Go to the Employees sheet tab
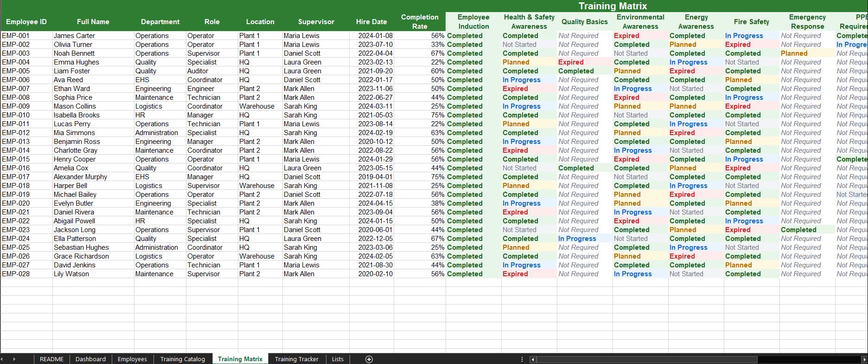Viewport: 868px width, 364px height. pyautogui.click(x=132, y=359)
